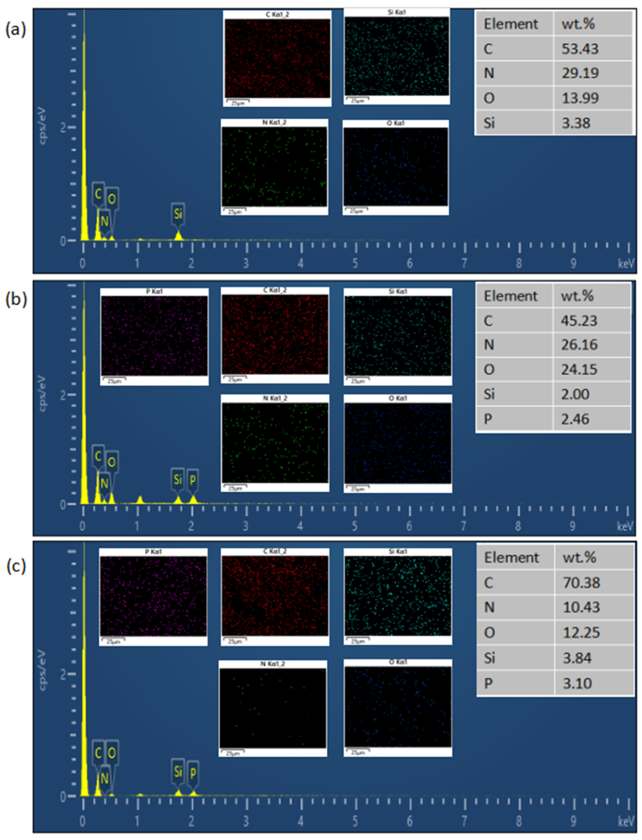Click the Si peak label in panel (c)
Image resolution: width=642 pixels, height=840 pixels.
coord(178,771)
